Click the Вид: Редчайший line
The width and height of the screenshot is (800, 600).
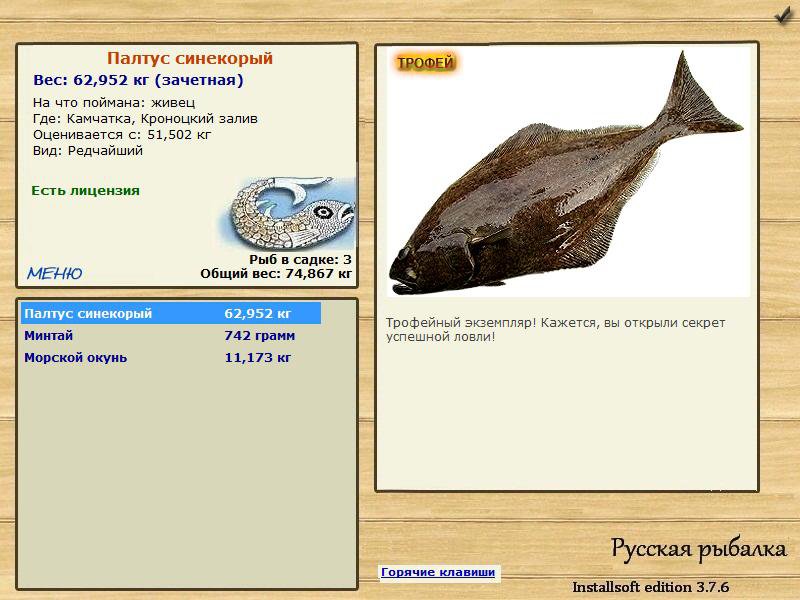(88, 151)
